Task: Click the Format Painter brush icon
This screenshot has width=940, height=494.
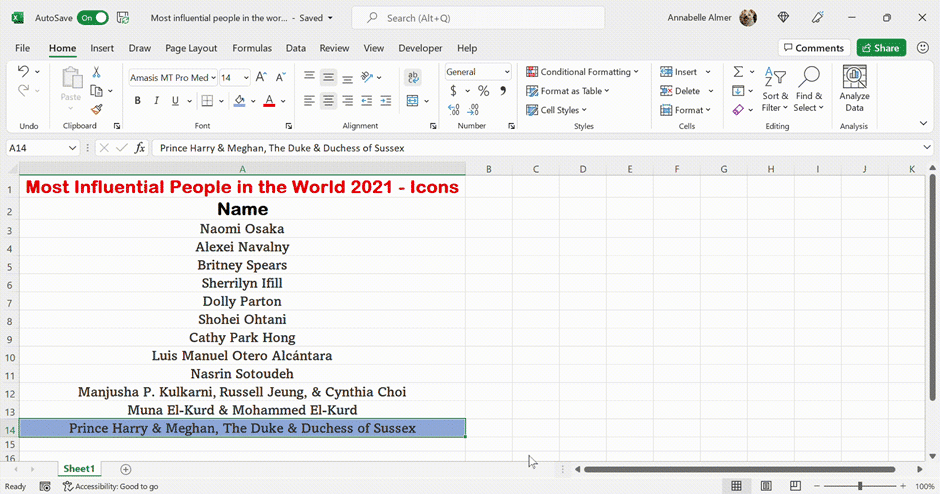Action: pyautogui.click(x=97, y=109)
